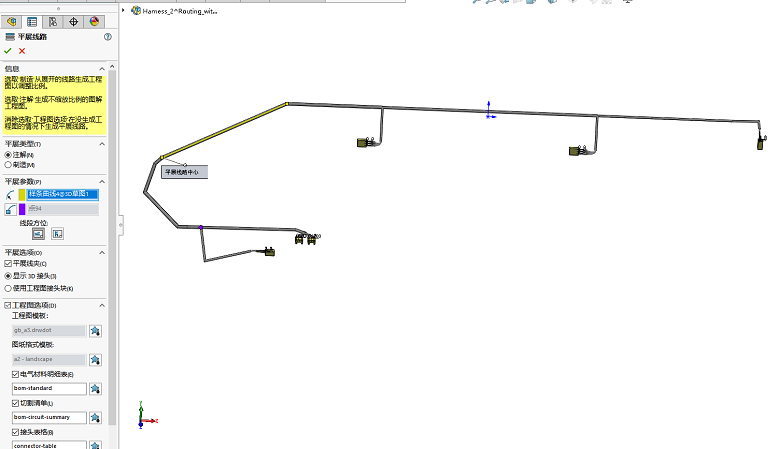Select the first segment orientation icon button
This screenshot has height=449, width=780.
click(38, 233)
